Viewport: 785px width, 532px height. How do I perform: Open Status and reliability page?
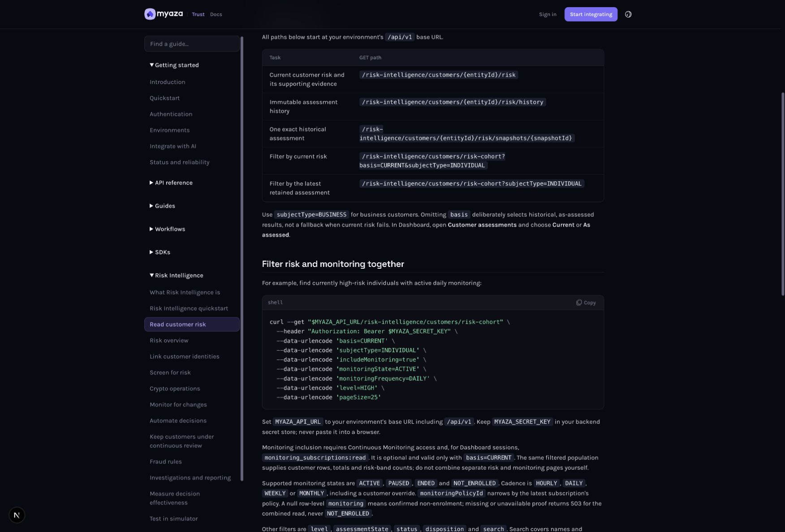tap(179, 163)
